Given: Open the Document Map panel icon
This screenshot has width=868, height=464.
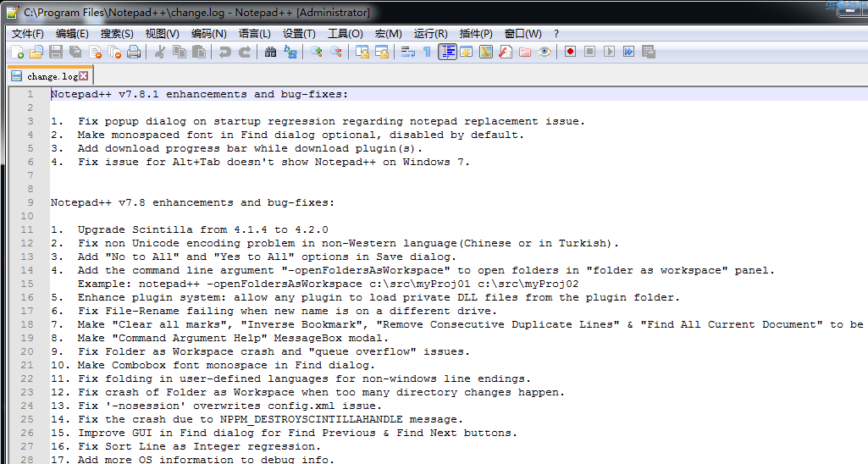Looking at the screenshot, I should coord(486,52).
